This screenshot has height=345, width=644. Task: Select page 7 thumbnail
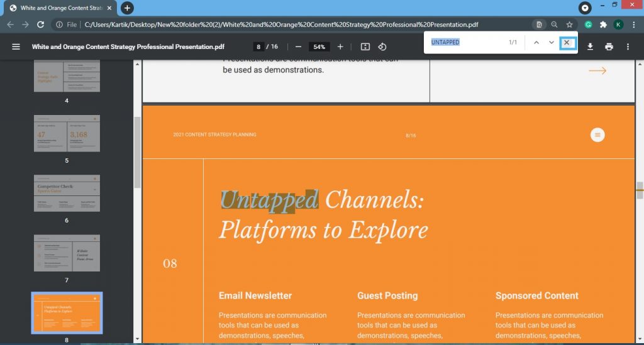point(67,253)
